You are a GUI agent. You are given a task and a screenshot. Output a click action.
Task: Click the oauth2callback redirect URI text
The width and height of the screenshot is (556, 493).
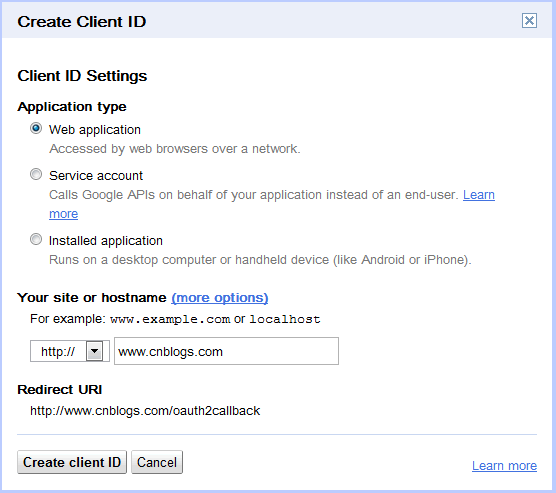(x=145, y=411)
